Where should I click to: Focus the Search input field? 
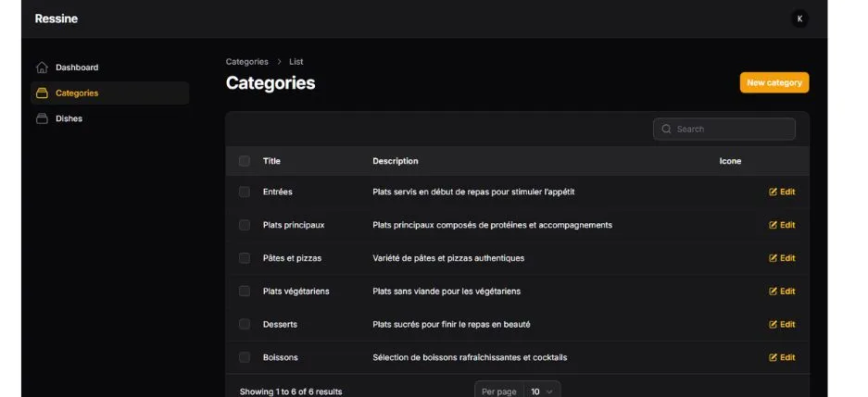tap(732, 130)
